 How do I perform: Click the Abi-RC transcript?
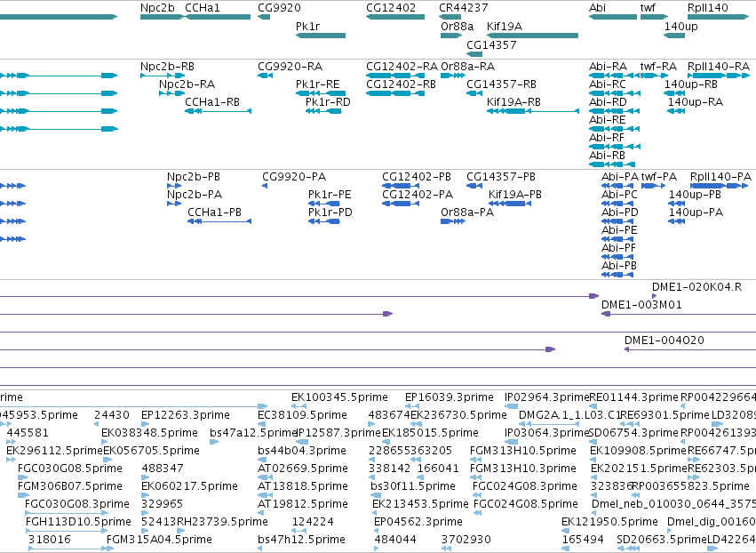(x=615, y=93)
